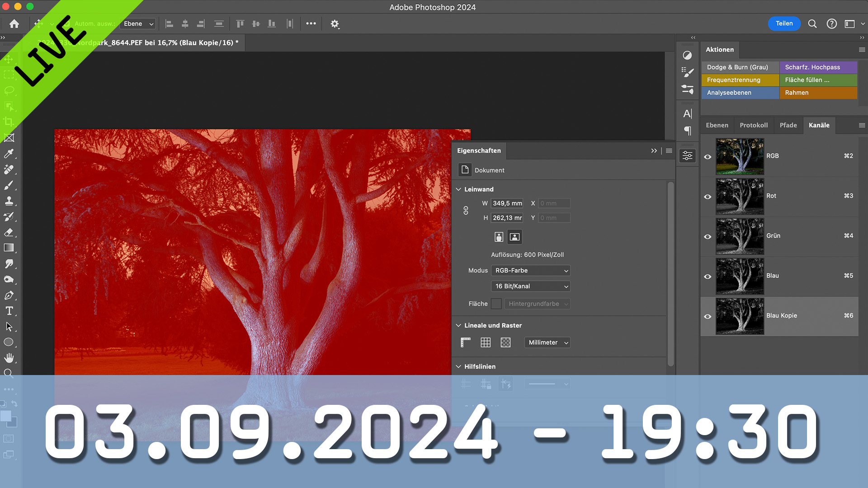Image resolution: width=868 pixels, height=488 pixels.
Task: Select the Ellipse shape tool
Action: (x=9, y=342)
